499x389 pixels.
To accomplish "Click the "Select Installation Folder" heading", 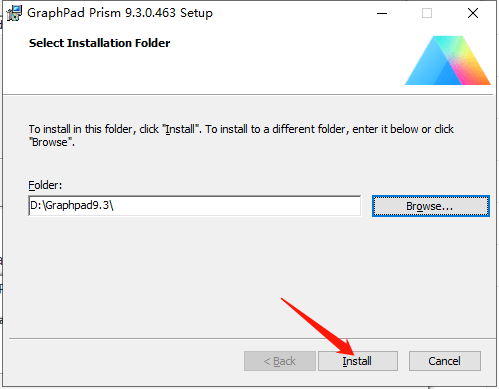I will [99, 43].
